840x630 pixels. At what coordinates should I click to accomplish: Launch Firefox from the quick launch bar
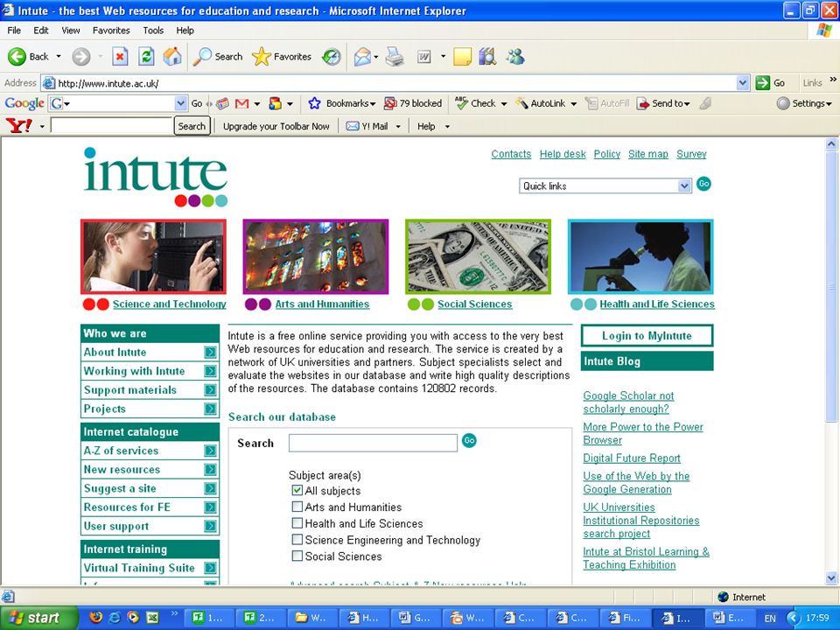[95, 617]
